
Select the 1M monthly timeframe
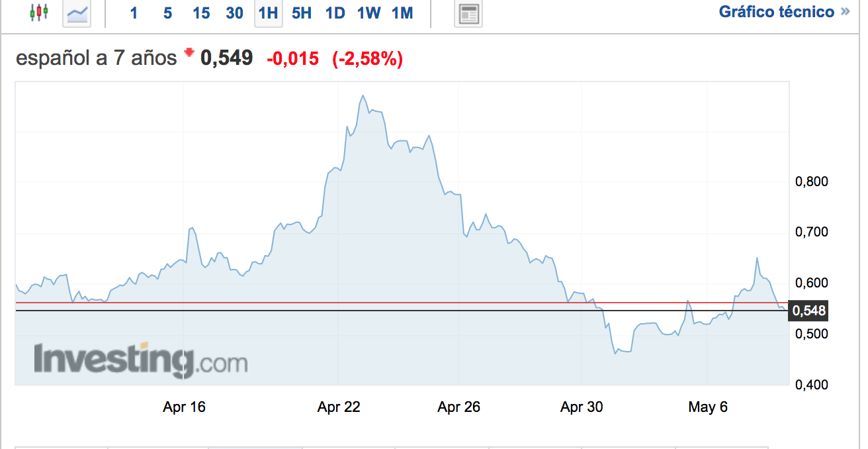pyautogui.click(x=402, y=13)
